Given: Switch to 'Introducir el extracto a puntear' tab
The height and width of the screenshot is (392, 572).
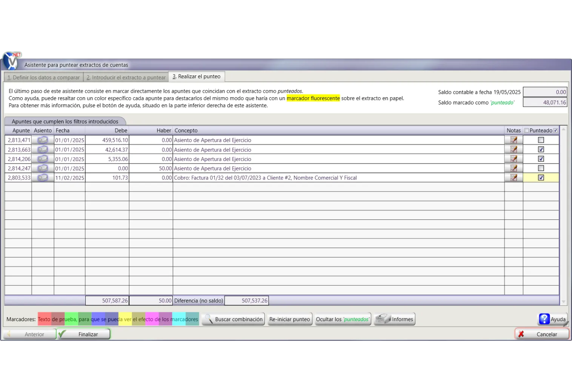Looking at the screenshot, I should coord(126,77).
